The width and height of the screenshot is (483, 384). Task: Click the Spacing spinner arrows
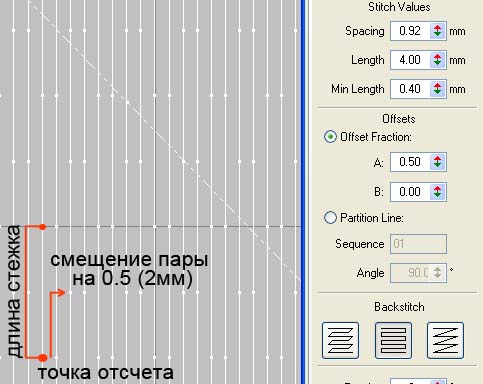click(x=438, y=31)
